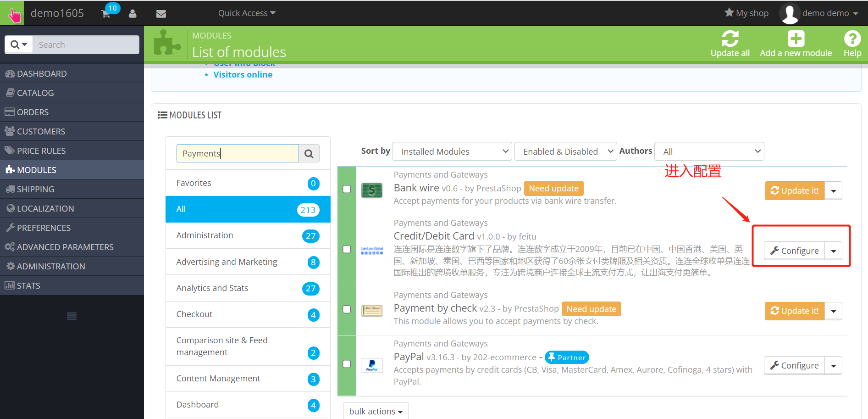Click the Add a new module plus icon

click(796, 39)
